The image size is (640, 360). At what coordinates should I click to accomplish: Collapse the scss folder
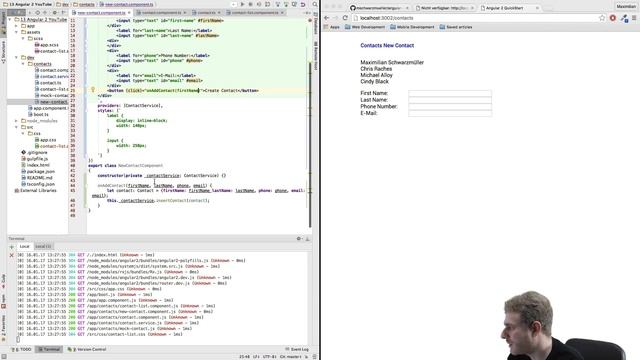pyautogui.click(x=23, y=38)
